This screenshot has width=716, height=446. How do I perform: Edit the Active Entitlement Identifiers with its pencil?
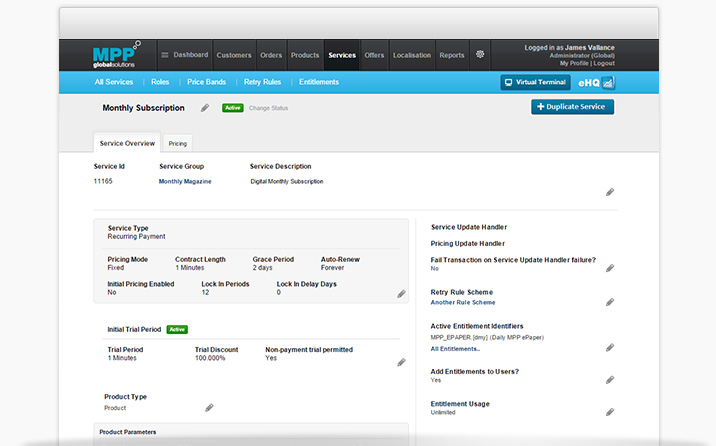click(610, 347)
